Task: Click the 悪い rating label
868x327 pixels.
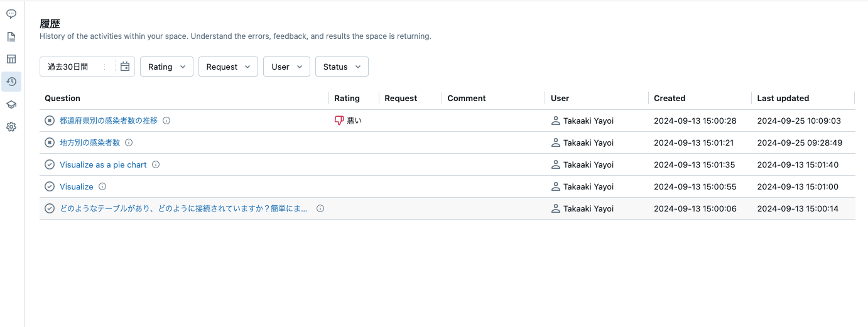Action: (x=354, y=121)
